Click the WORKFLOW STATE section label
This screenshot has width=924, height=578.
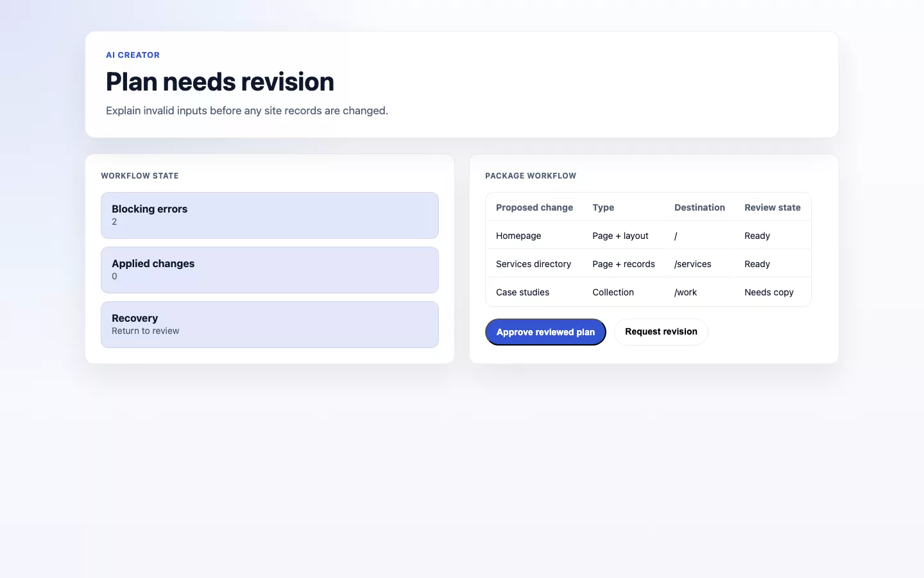[x=140, y=176]
